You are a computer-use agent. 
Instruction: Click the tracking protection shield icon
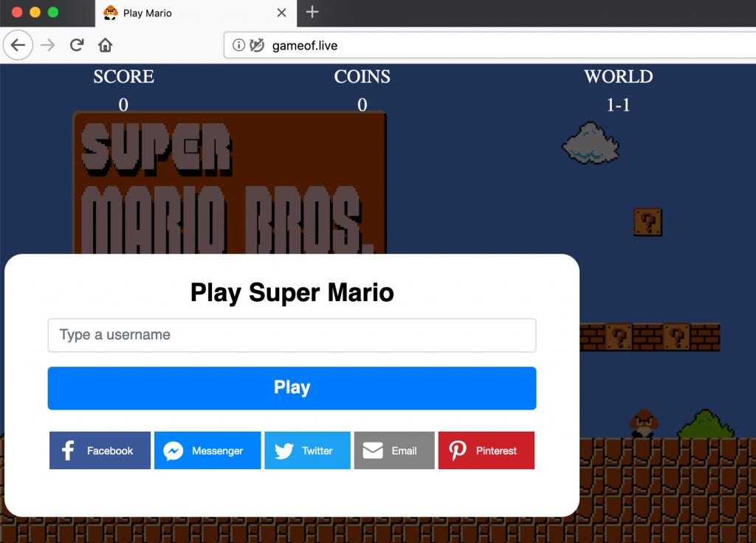(257, 45)
